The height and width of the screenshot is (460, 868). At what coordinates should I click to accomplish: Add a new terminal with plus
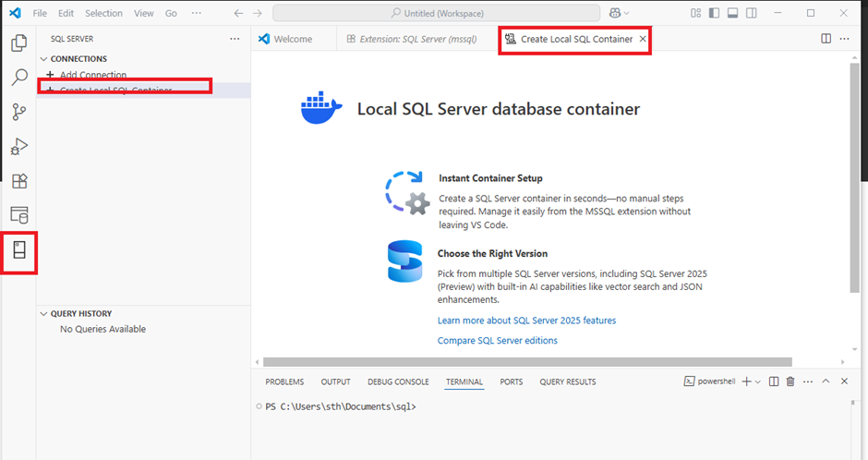pos(746,381)
